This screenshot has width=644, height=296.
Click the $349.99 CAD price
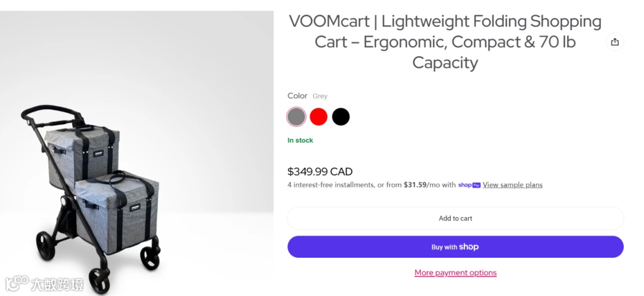[320, 172]
